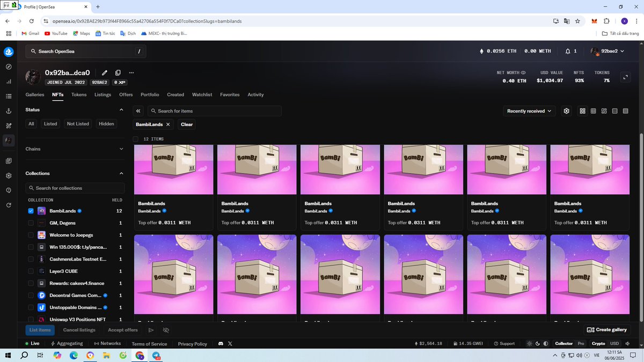The image size is (644, 362).
Task: Open the Recently received sort dropdown
Action: [530, 111]
